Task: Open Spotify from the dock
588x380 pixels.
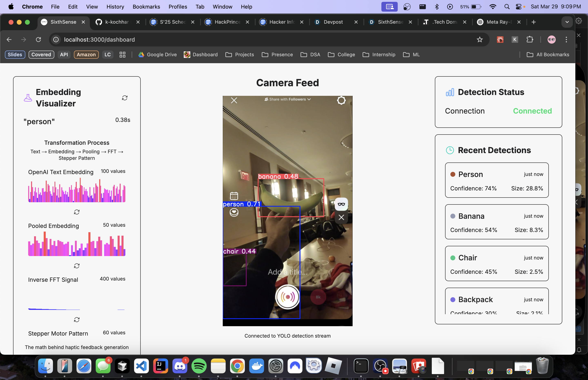Action: click(199, 366)
